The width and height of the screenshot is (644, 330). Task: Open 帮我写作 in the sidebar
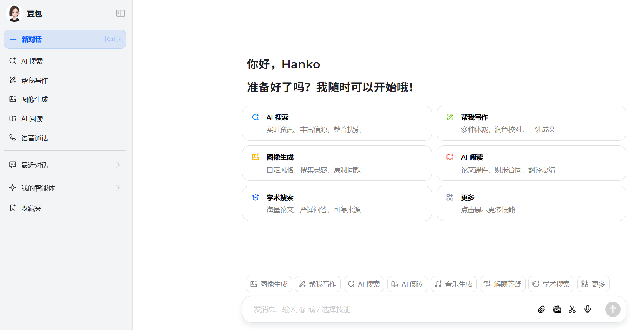click(x=65, y=80)
